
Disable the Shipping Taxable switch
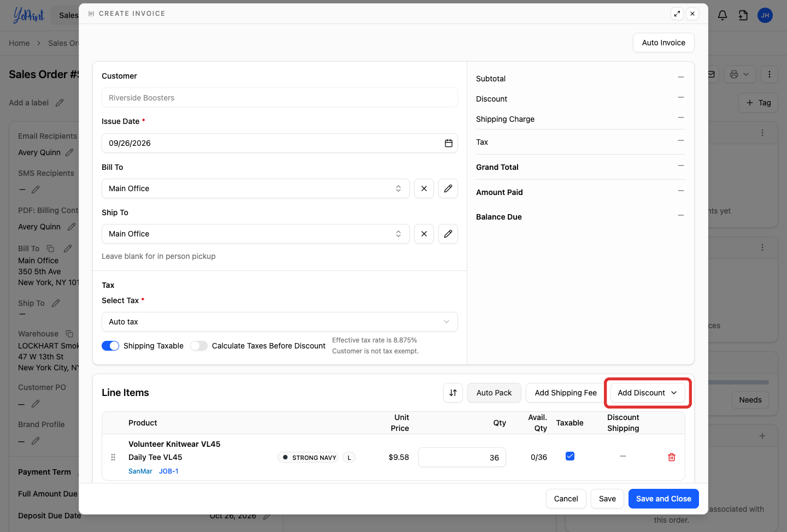pyautogui.click(x=110, y=346)
